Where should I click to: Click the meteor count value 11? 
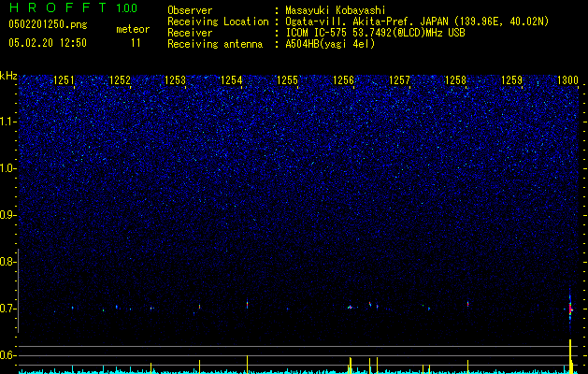(x=136, y=43)
